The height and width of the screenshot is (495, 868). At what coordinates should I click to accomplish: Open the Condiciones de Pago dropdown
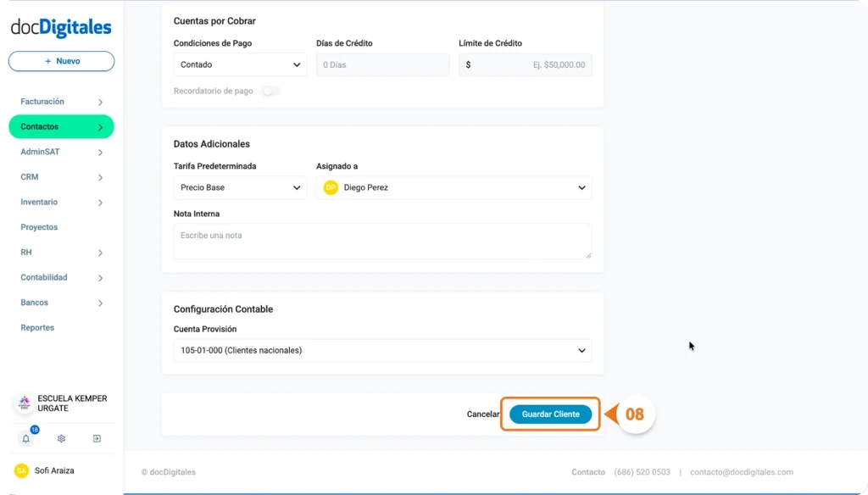240,64
